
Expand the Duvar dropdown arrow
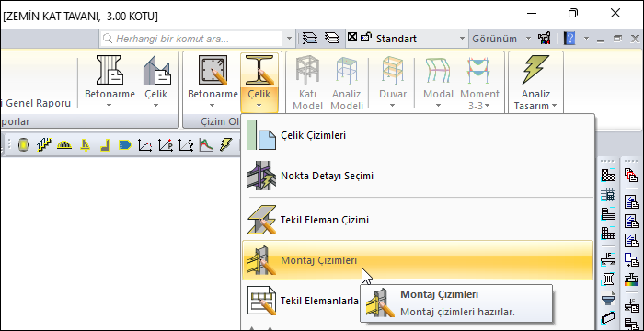point(392,106)
